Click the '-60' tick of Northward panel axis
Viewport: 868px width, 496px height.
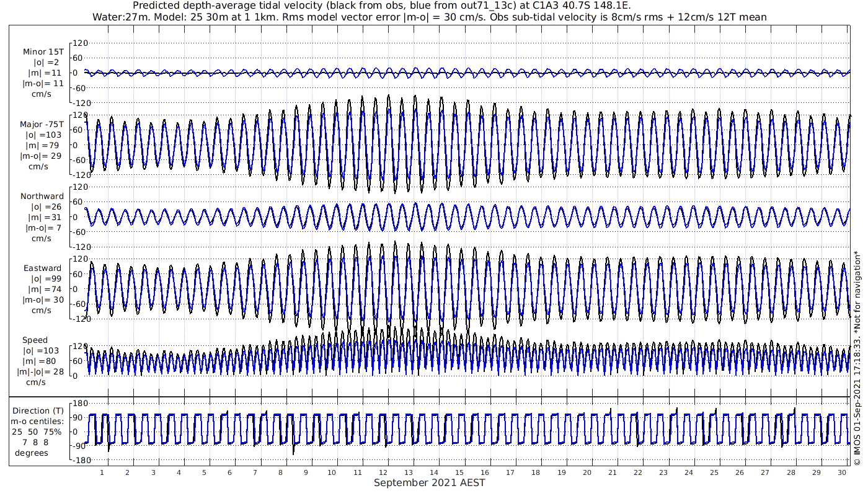(x=79, y=232)
